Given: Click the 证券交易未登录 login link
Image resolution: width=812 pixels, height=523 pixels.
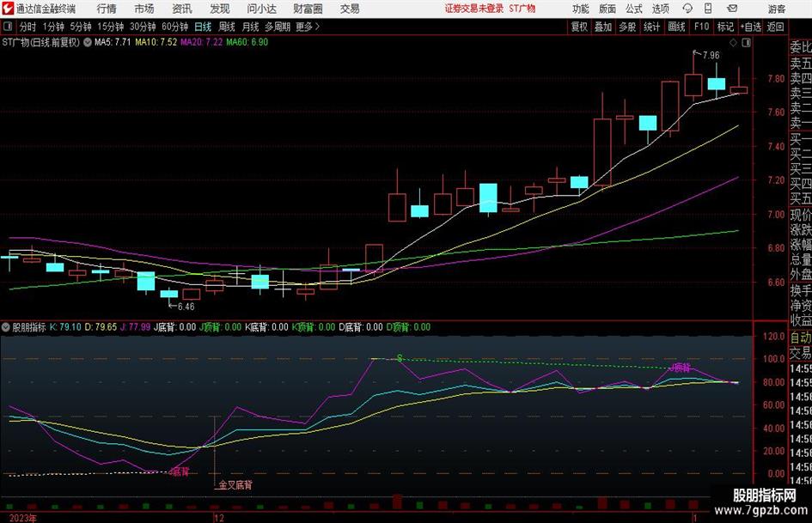Looking at the screenshot, I should coord(473,9).
